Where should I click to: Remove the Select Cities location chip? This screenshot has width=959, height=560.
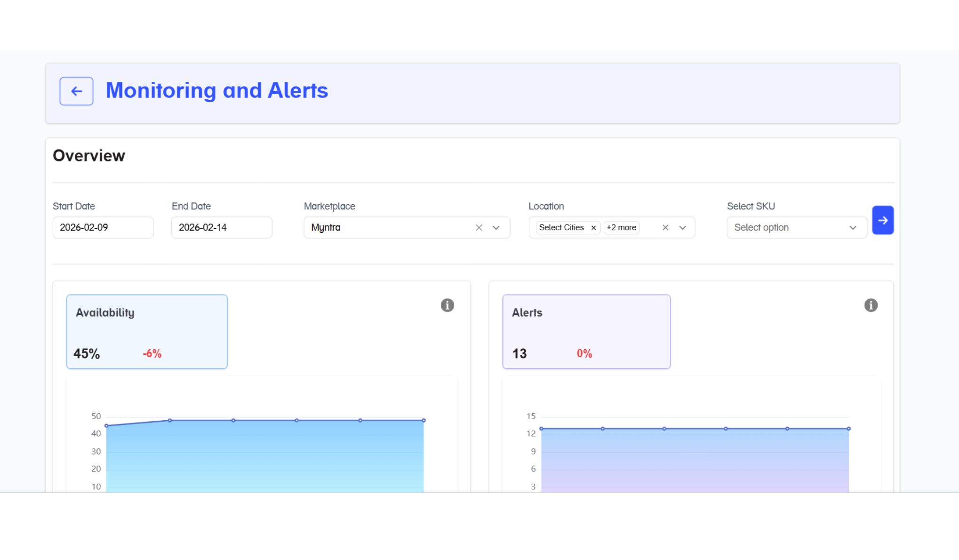point(593,228)
